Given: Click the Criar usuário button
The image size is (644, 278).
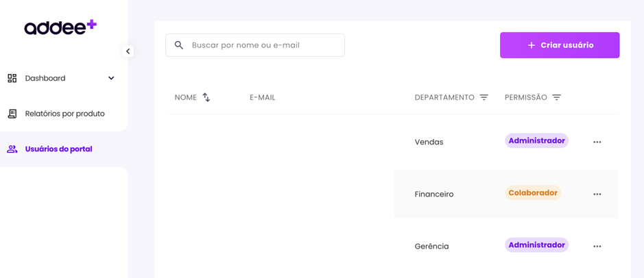Looking at the screenshot, I should [560, 45].
